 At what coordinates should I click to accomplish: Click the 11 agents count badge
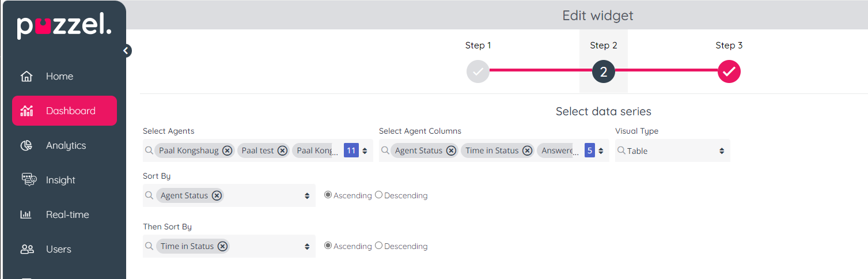351,150
